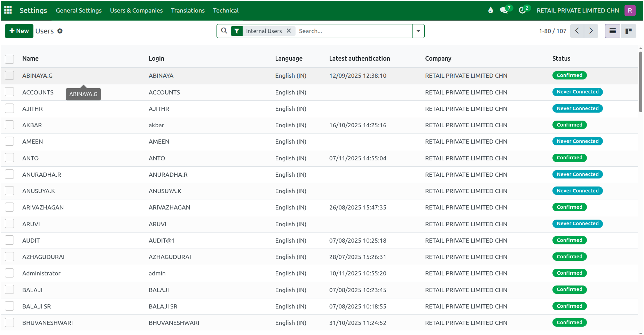Check the select-all users checkbox
The height and width of the screenshot is (335, 644).
(9, 59)
